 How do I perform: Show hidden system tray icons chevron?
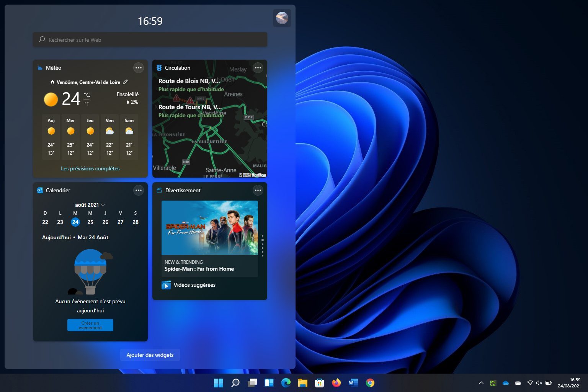(481, 383)
